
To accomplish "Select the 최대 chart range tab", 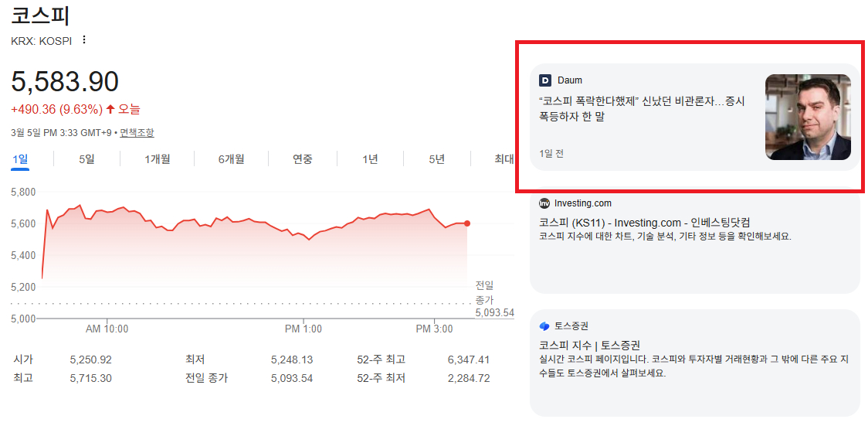I will coord(504,159).
